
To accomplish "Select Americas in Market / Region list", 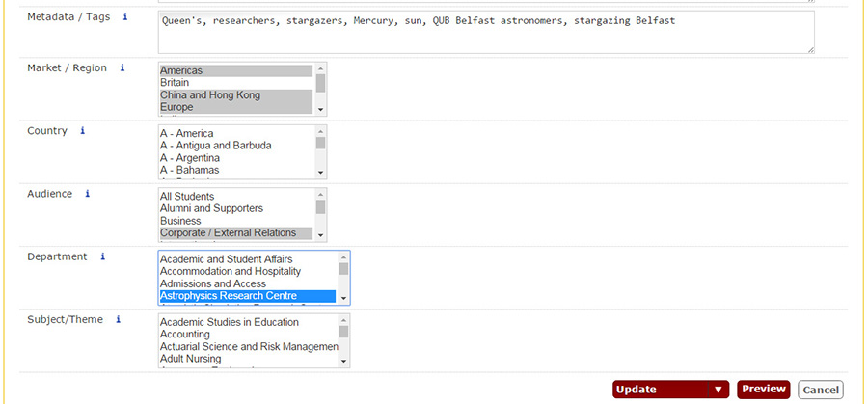I will pyautogui.click(x=236, y=70).
